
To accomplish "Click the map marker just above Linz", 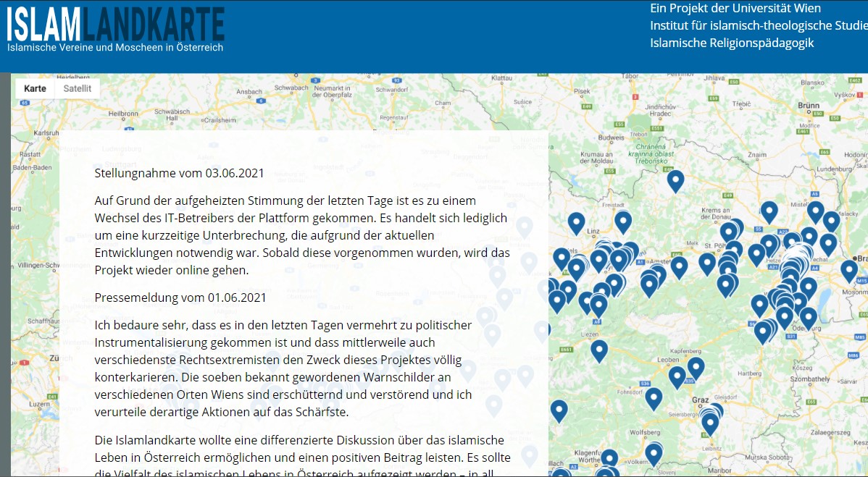I will pos(576,222).
